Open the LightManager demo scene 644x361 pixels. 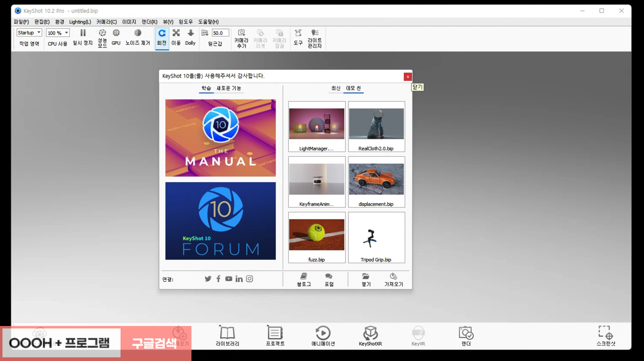317,126
